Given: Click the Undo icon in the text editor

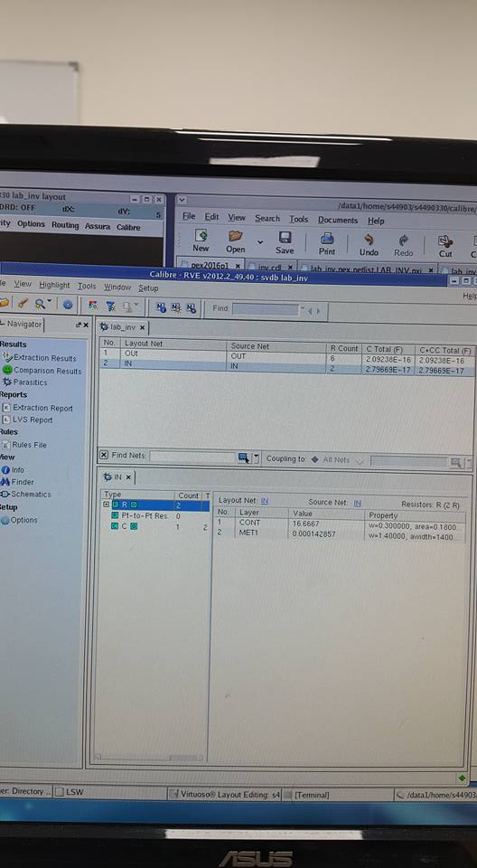Looking at the screenshot, I should coord(369,240).
